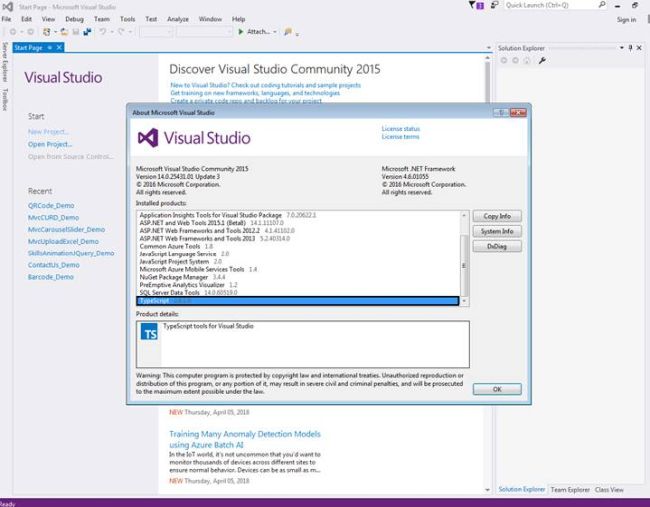Click the Navigate Forward toolbar icon
This screenshot has height=507, width=650.
(30, 32)
